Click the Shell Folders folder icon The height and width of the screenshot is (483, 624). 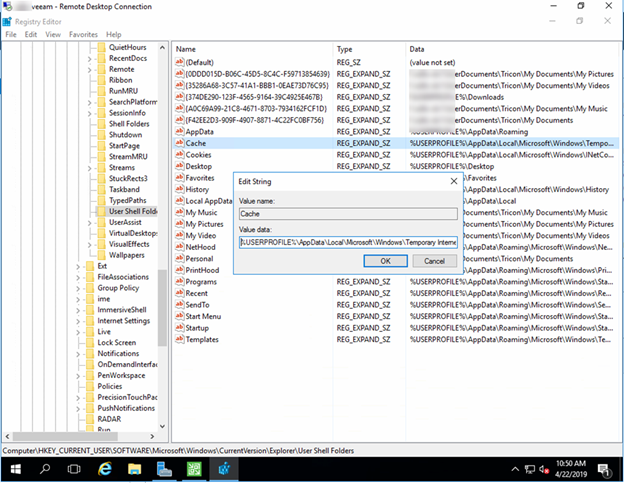tap(102, 124)
